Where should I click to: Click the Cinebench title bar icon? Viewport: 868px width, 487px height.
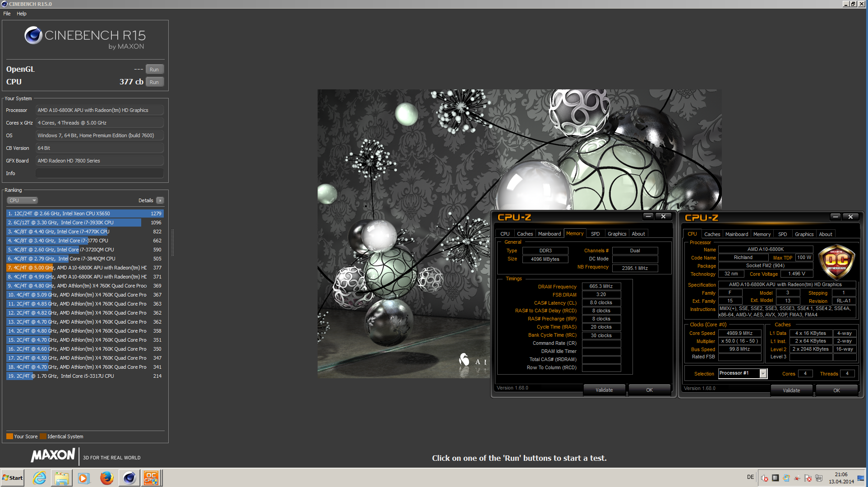pos(5,4)
